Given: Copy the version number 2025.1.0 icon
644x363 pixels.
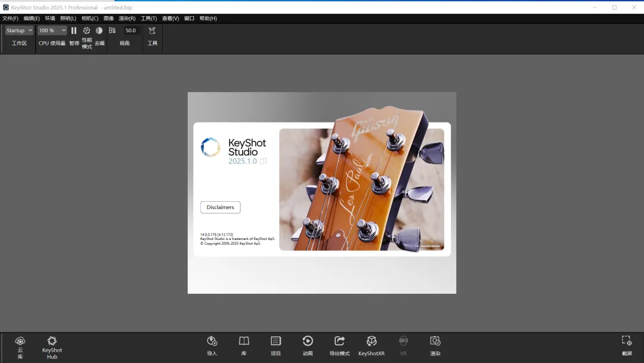Looking at the screenshot, I should coord(264,161).
